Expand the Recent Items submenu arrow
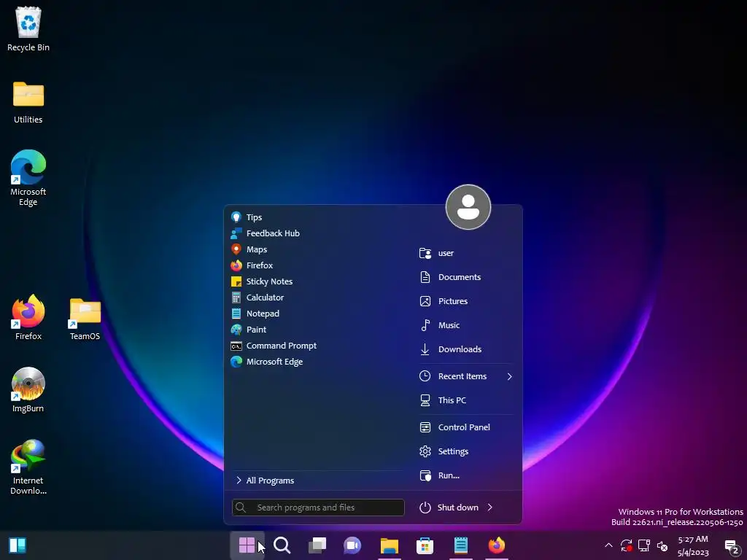This screenshot has width=747, height=560. (x=510, y=376)
